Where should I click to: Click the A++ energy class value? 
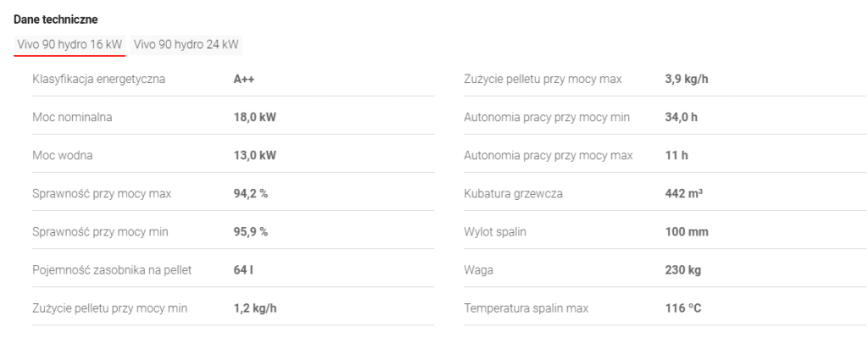click(244, 79)
